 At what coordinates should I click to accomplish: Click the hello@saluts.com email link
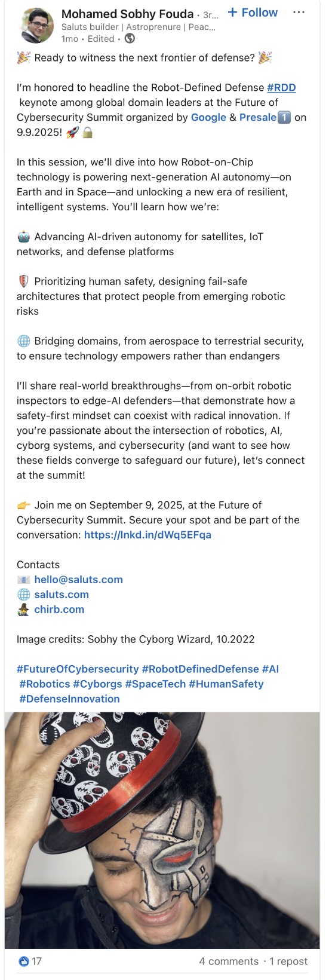point(79,580)
